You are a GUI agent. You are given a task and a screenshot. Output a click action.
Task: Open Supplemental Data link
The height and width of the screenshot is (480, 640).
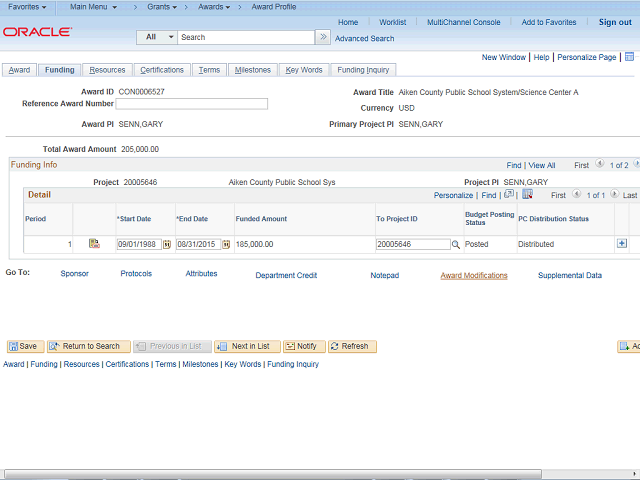(x=570, y=276)
